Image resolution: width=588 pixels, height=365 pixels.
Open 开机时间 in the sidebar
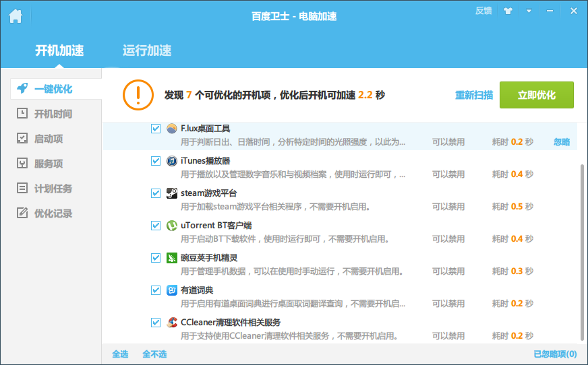click(x=53, y=114)
